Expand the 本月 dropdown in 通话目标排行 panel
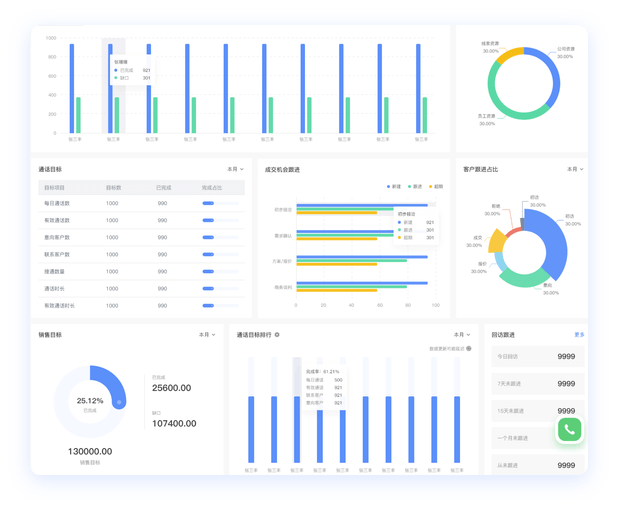 pos(461,335)
